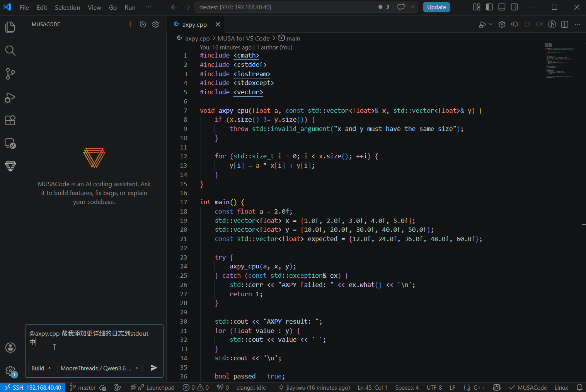Viewport: 586px width, 392px height.
Task: Open the Extensions view
Action: click(x=10, y=120)
